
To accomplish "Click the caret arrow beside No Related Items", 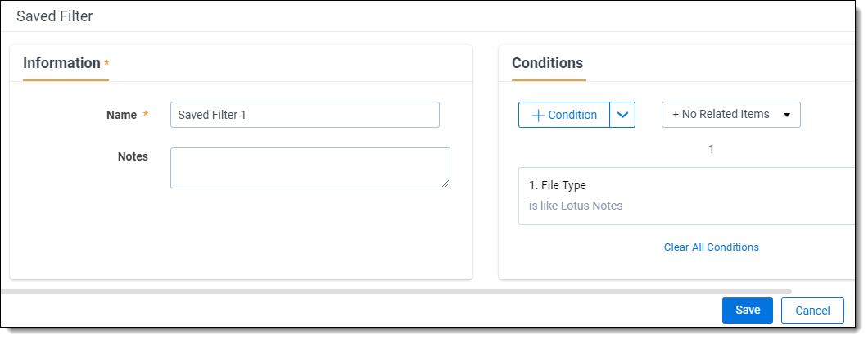I will click(x=787, y=116).
